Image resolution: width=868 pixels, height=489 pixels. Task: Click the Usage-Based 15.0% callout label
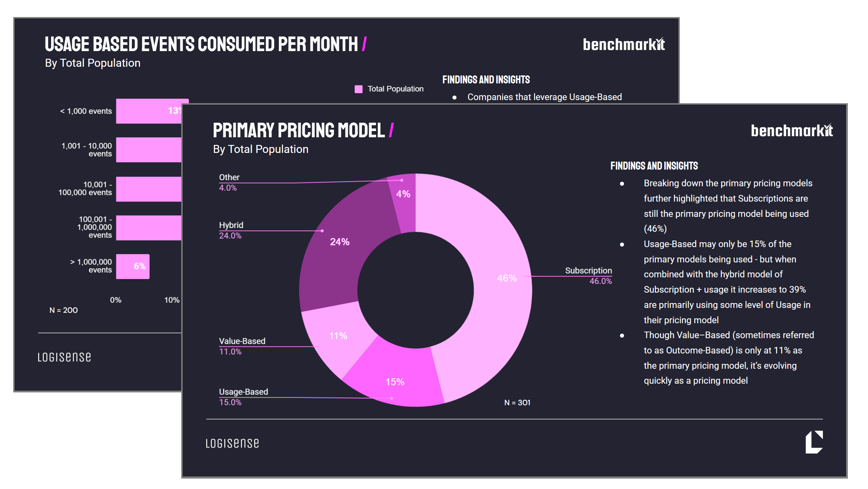click(x=243, y=397)
